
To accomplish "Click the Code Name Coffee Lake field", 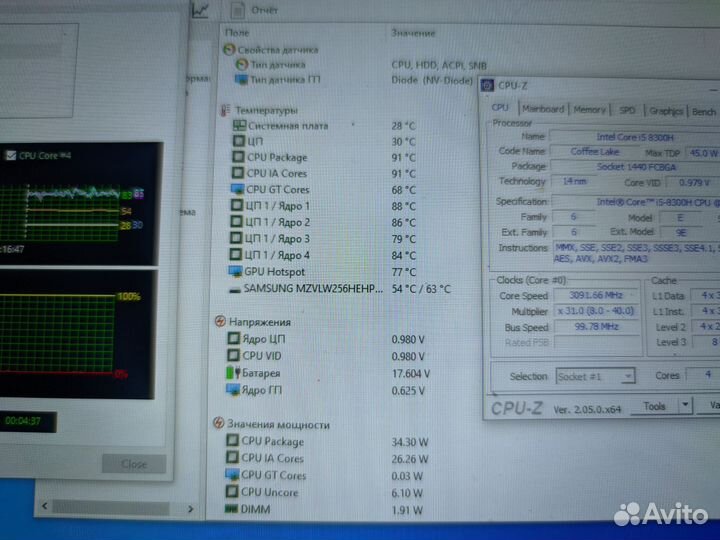I will [x=595, y=152].
